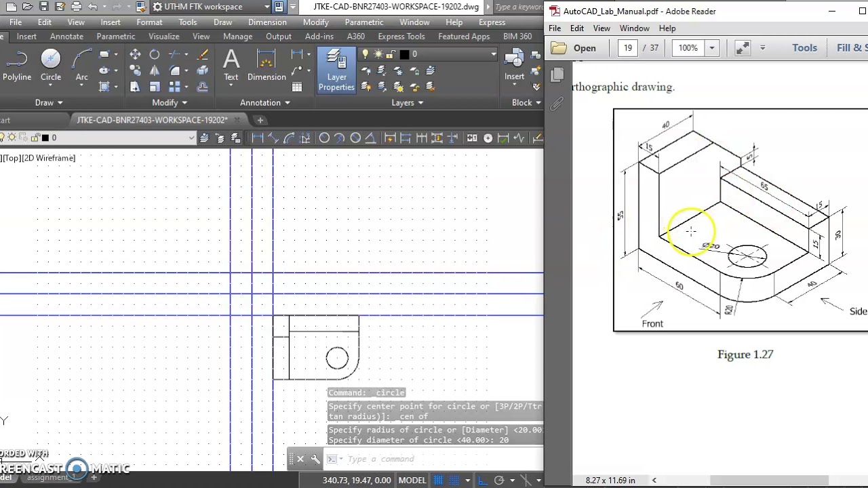Image resolution: width=868 pixels, height=488 pixels.
Task: Click the Angular dimension icon in dimension toolbar
Action: 370,138
